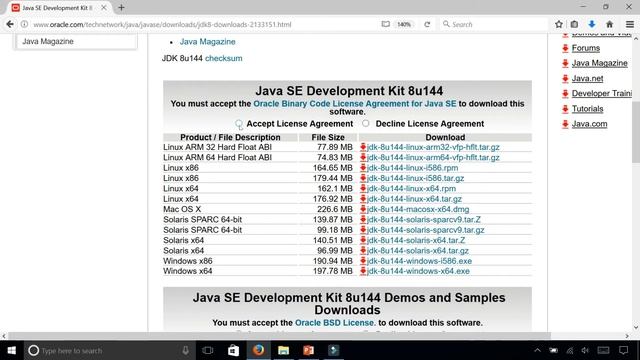Open the bookmarks library icon
This screenshot has height=360, width=640.
[574, 24]
